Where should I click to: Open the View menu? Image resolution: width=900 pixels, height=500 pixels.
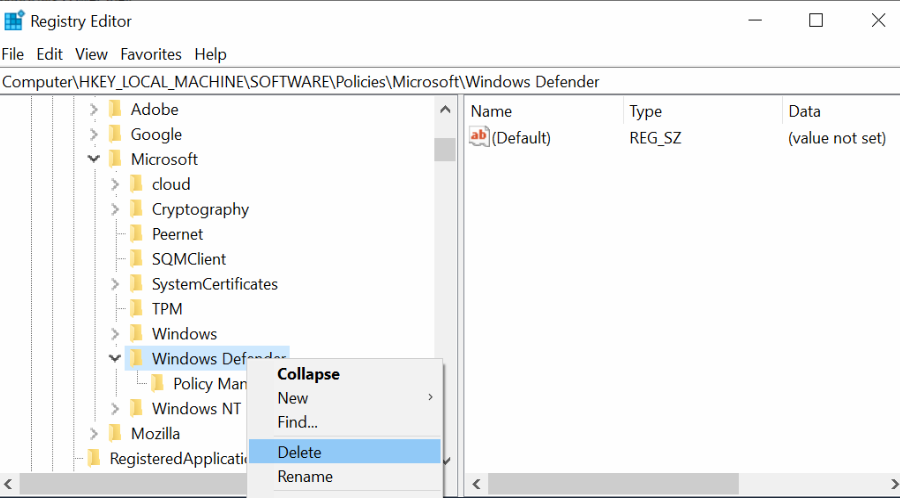[91, 54]
